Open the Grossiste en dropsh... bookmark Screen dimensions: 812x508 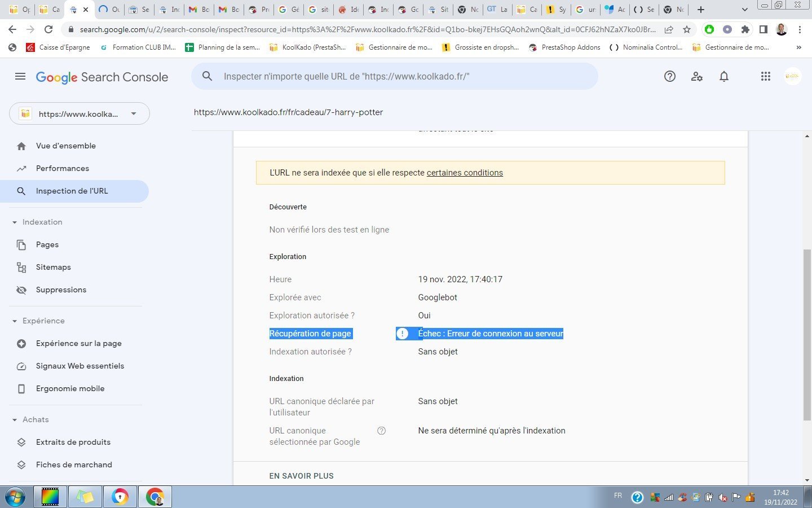[x=480, y=47]
